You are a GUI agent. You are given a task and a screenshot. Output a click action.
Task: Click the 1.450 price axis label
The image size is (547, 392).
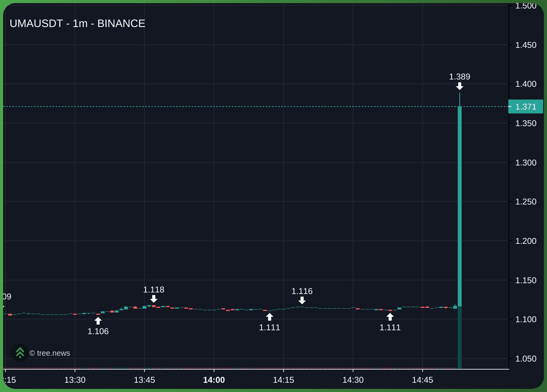click(x=526, y=45)
